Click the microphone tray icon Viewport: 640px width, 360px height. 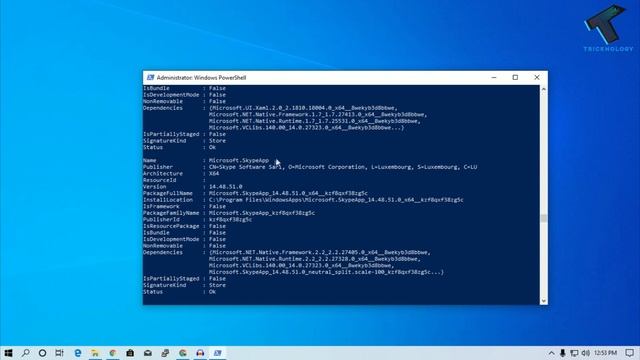(562, 353)
